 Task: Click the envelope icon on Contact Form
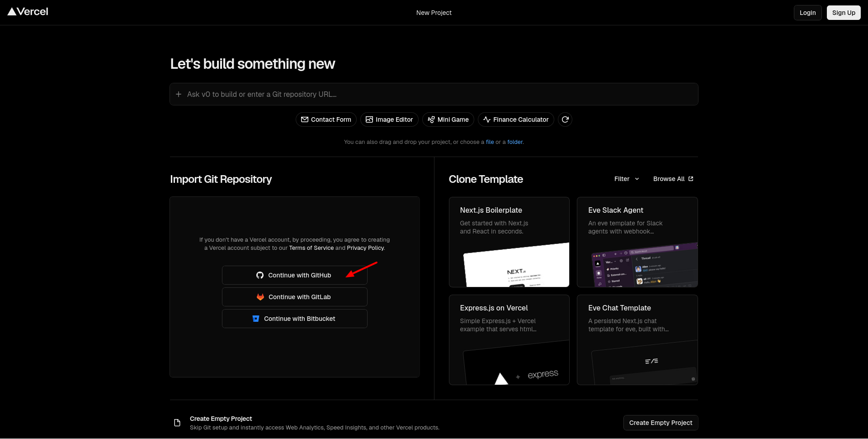click(305, 119)
